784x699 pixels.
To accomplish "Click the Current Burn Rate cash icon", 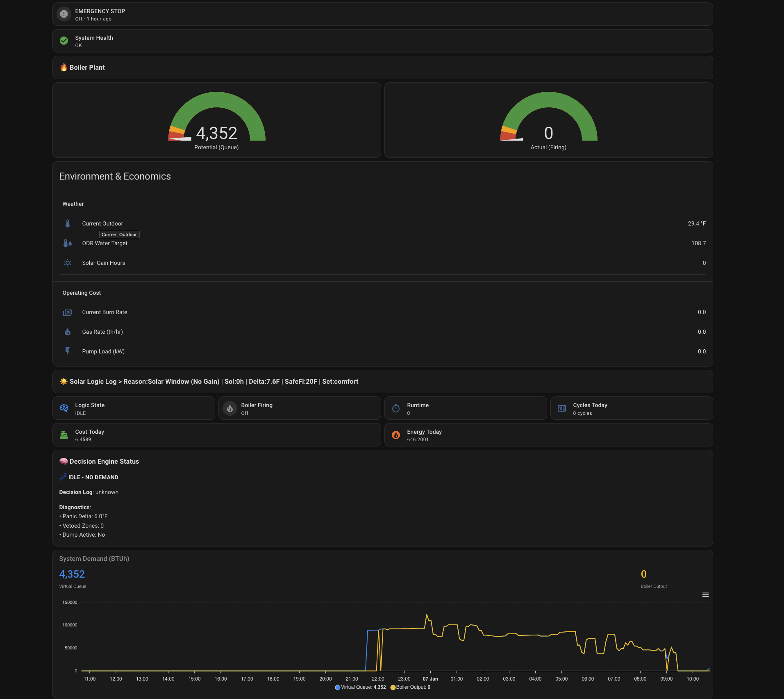I will (67, 312).
